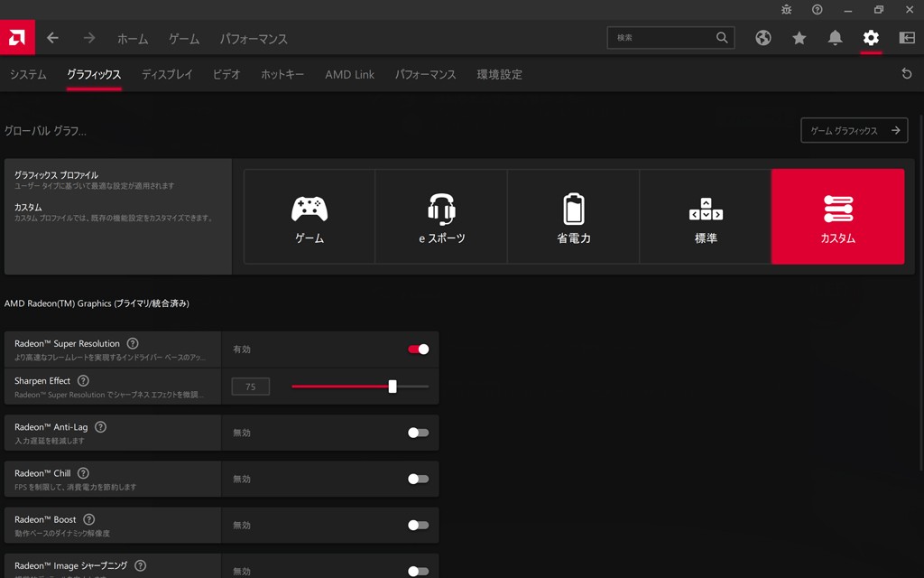Click the 検索 search field
Viewport: 924px width, 578px height.
(663, 38)
